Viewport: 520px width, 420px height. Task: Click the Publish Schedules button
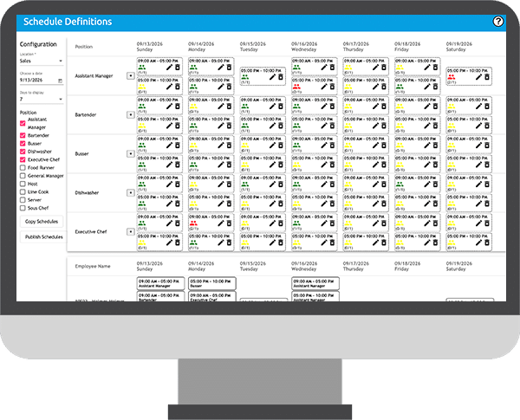point(44,236)
